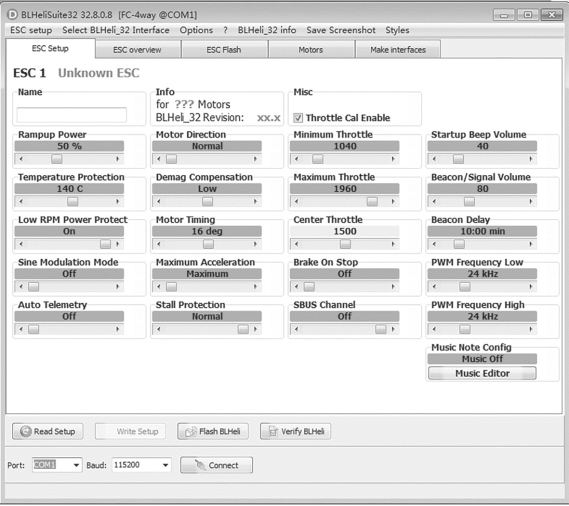This screenshot has width=569, height=506.
Task: Click the BLHeliSuite32 title bar app icon
Action: click(x=13, y=15)
